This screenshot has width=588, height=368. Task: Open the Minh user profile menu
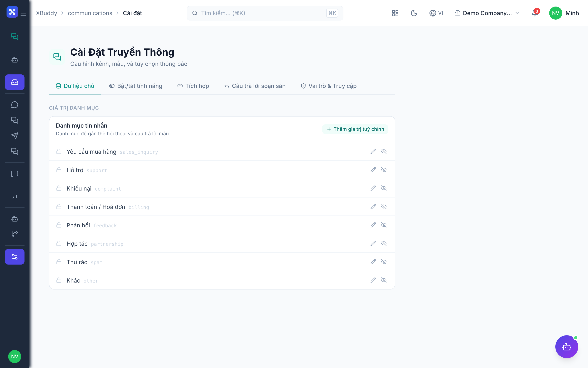[564, 13]
